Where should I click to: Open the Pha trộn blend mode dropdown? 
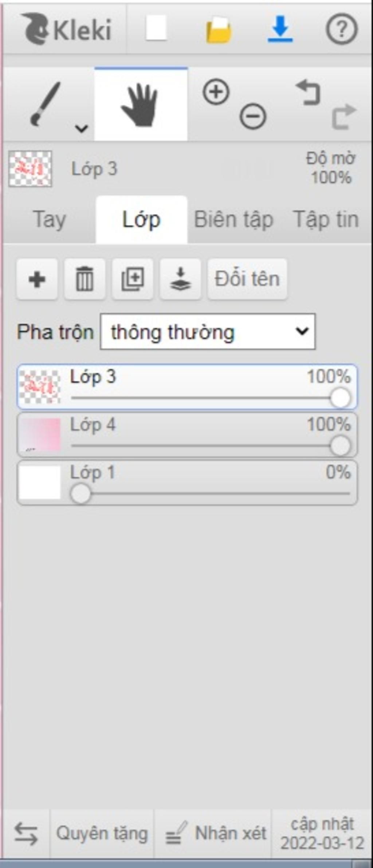[208, 332]
